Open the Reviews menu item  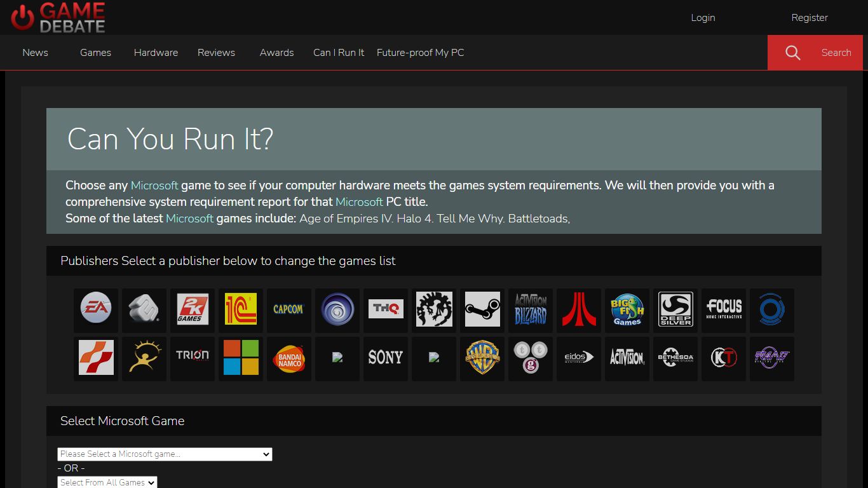pyautogui.click(x=216, y=53)
